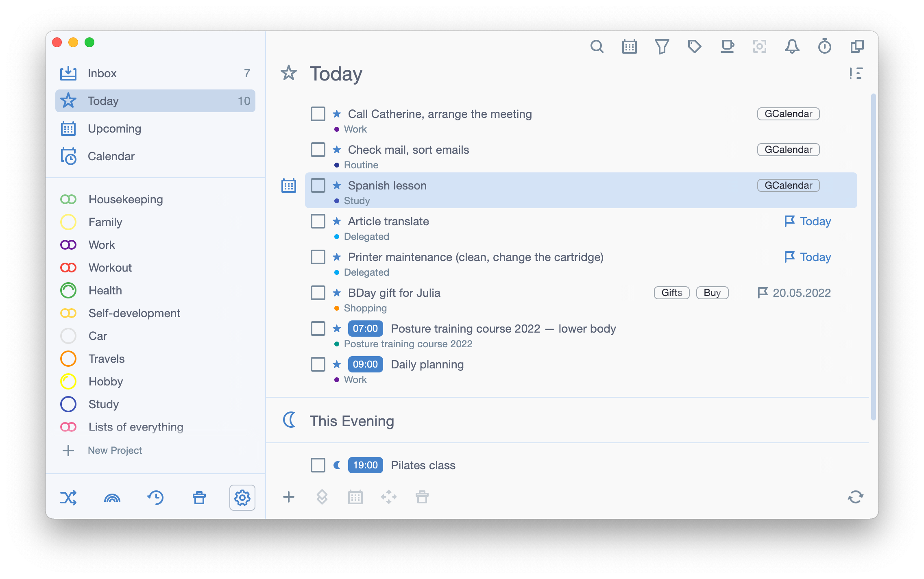Click the vertical scrollbar of task list
Viewport: 924px width, 579px height.
point(873,257)
